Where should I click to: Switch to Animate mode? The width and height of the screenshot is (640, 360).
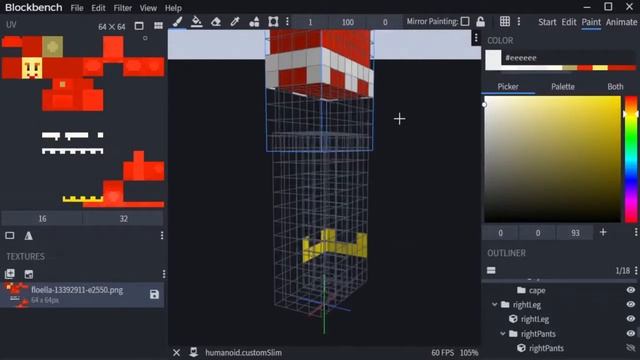tap(621, 22)
